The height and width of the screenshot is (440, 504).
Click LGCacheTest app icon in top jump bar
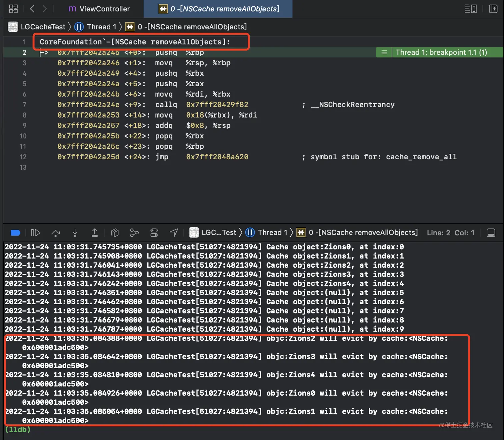tap(13, 27)
